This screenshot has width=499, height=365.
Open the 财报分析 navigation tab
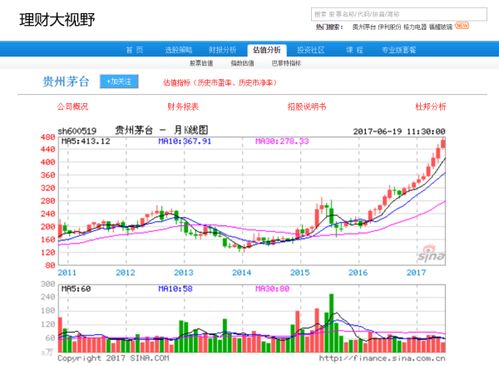(x=222, y=50)
